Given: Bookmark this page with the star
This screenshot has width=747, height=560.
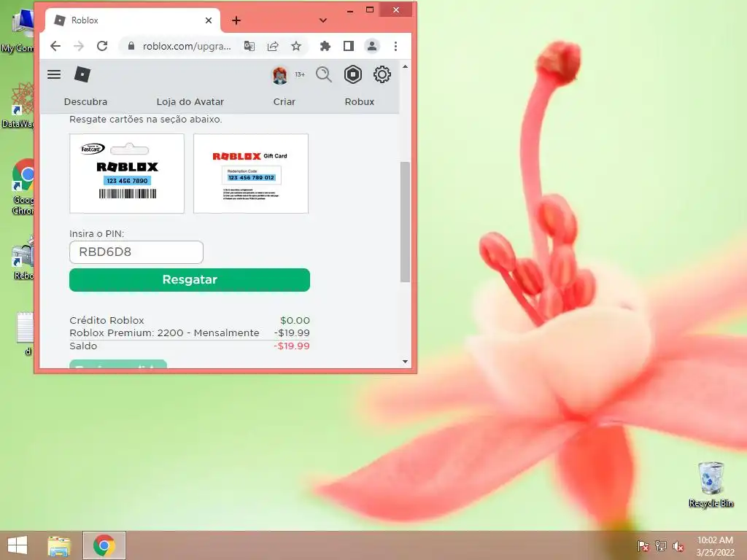Looking at the screenshot, I should pos(296,46).
